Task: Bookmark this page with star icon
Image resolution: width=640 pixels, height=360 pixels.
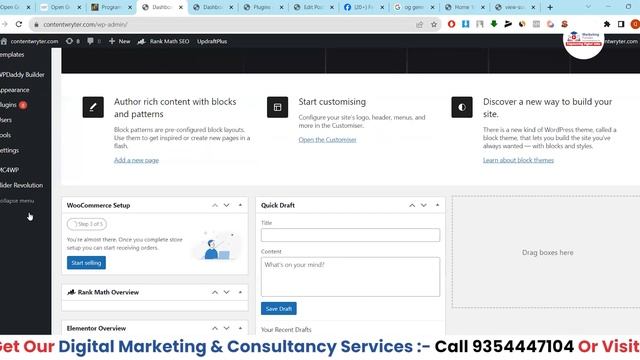Action: click(434, 24)
